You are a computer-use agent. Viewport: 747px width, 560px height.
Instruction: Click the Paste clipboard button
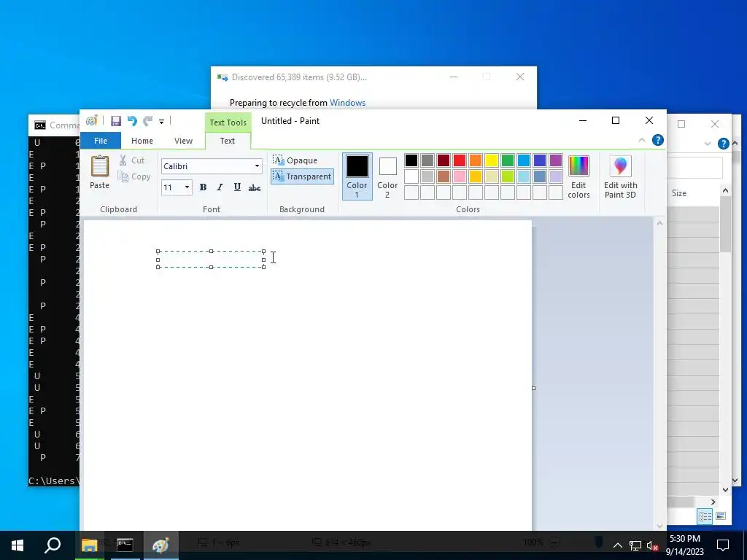[x=99, y=172]
